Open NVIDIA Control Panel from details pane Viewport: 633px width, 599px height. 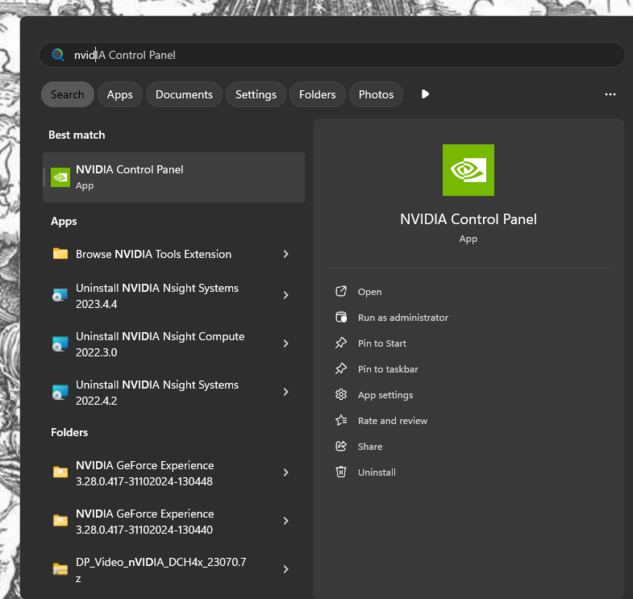(370, 292)
